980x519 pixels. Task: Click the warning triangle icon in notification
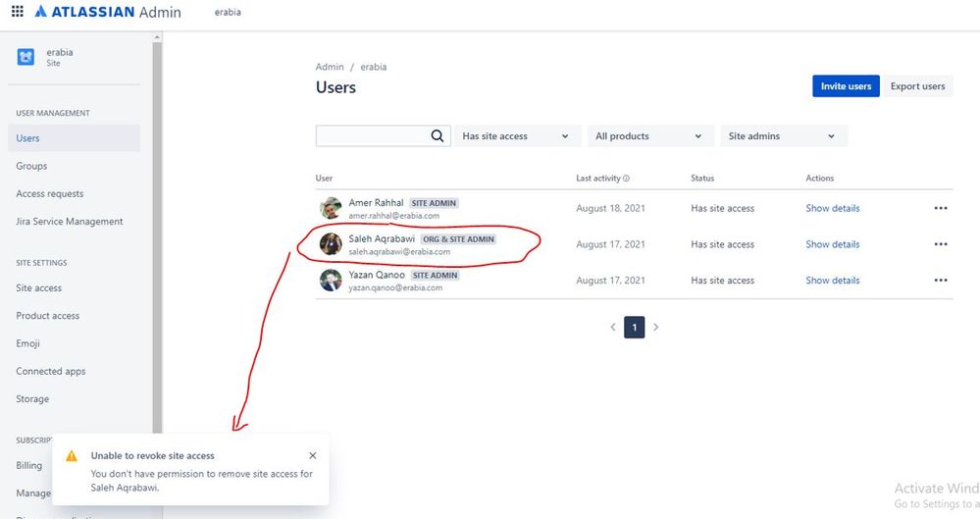[72, 456]
